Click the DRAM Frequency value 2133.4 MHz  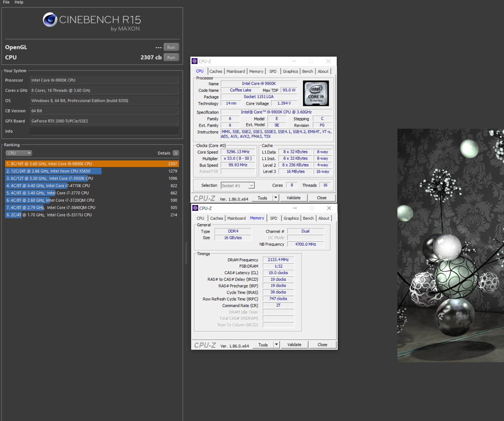coord(278,260)
